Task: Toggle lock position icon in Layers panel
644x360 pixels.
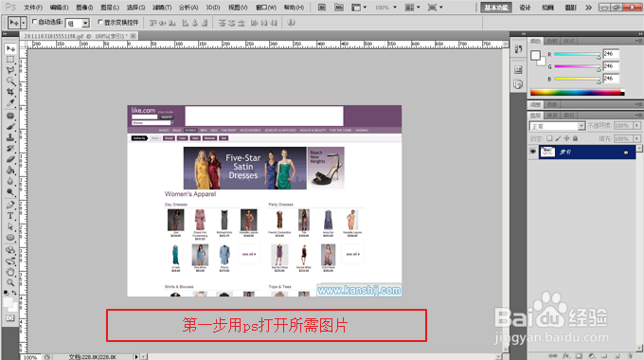Action: [x=566, y=138]
